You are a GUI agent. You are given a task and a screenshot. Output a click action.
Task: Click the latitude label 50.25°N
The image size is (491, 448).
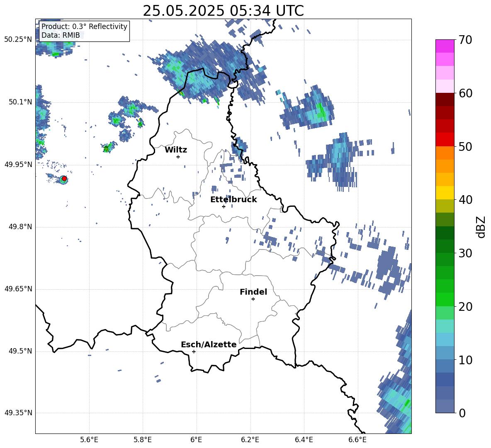[x=19, y=40]
